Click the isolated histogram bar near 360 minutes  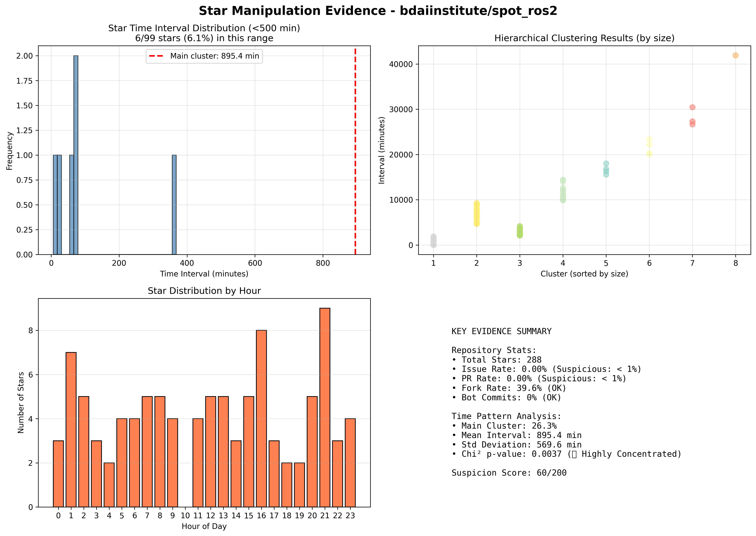coord(174,205)
